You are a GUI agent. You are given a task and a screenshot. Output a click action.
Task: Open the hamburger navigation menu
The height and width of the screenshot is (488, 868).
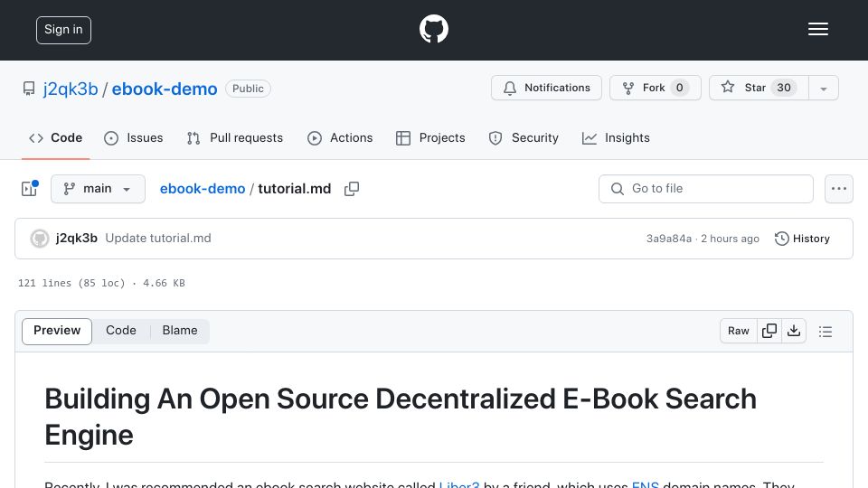coord(817,29)
